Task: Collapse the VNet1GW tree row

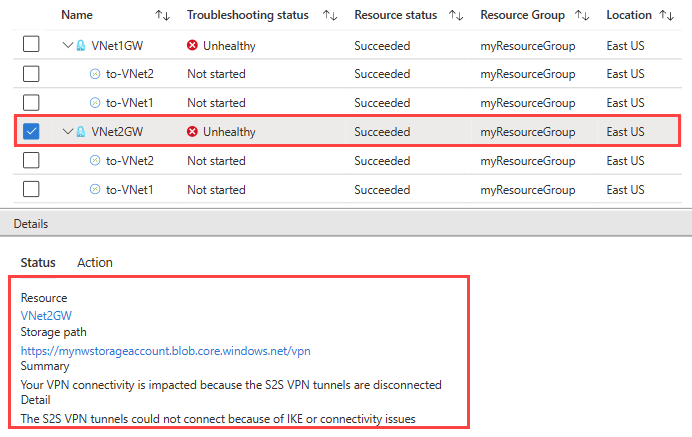Action: pos(67,45)
